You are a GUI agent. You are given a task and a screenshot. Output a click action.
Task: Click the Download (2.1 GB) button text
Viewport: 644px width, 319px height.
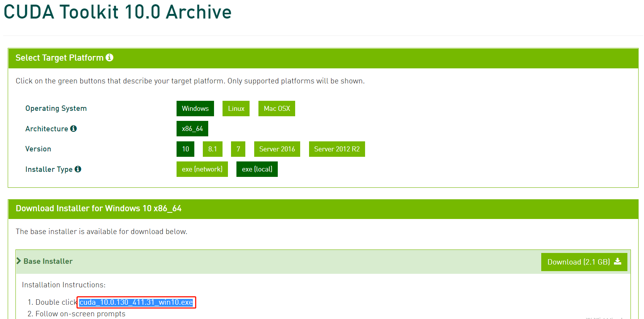coord(578,262)
